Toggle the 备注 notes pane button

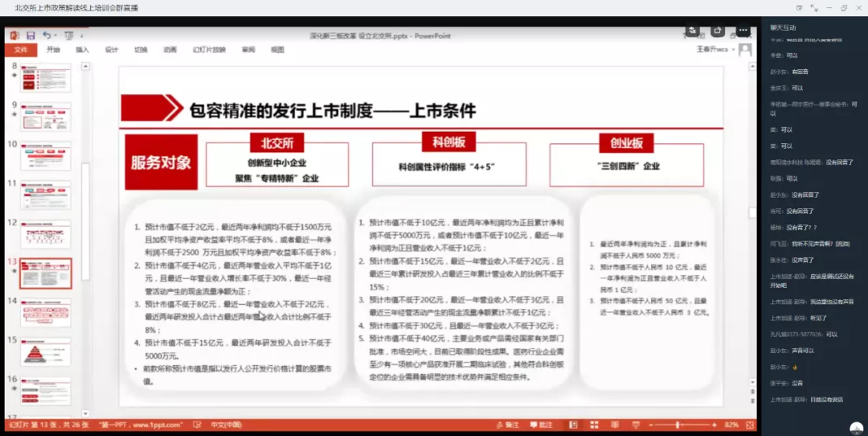tap(508, 425)
